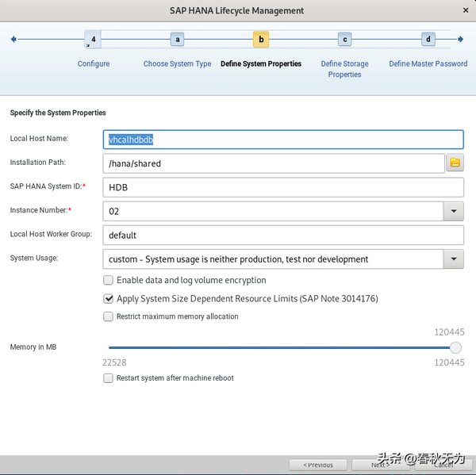Image resolution: width=476 pixels, height=475 pixels.
Task: Go to Define Master Password step
Action: coord(428,63)
